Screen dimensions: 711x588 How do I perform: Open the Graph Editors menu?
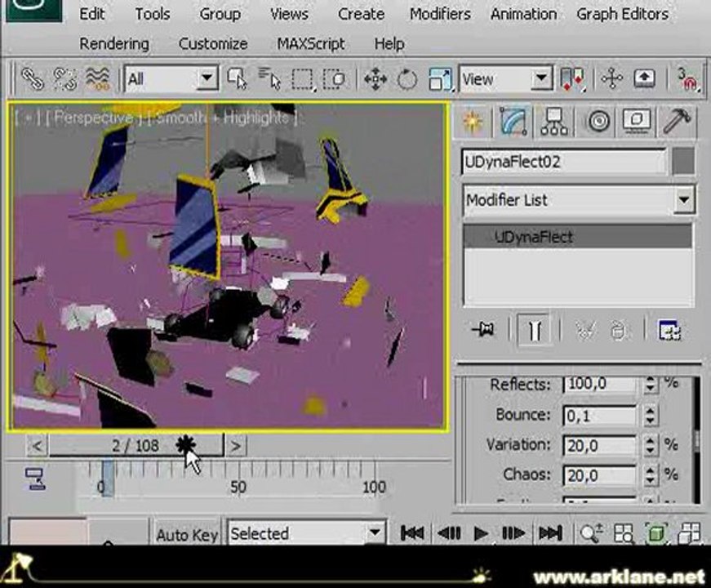[623, 14]
